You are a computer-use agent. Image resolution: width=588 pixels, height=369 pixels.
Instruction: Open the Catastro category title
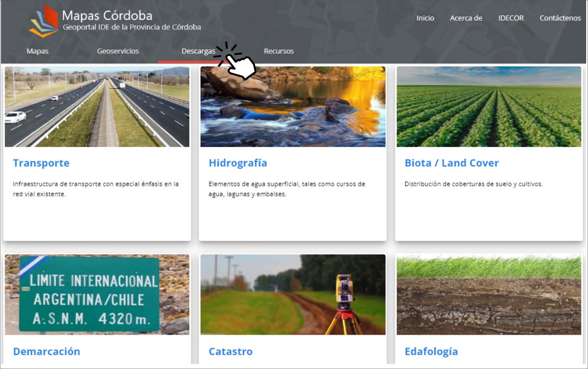tap(230, 351)
